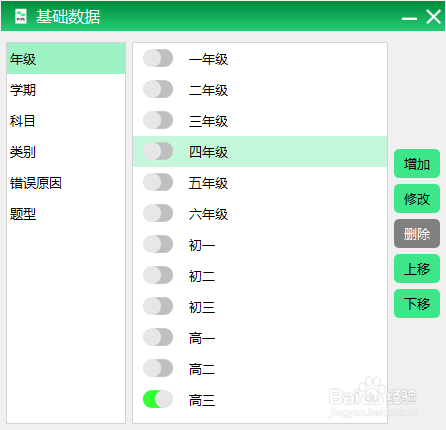The width and height of the screenshot is (446, 430).
Task: Click the 修改 button
Action: pyautogui.click(x=417, y=199)
